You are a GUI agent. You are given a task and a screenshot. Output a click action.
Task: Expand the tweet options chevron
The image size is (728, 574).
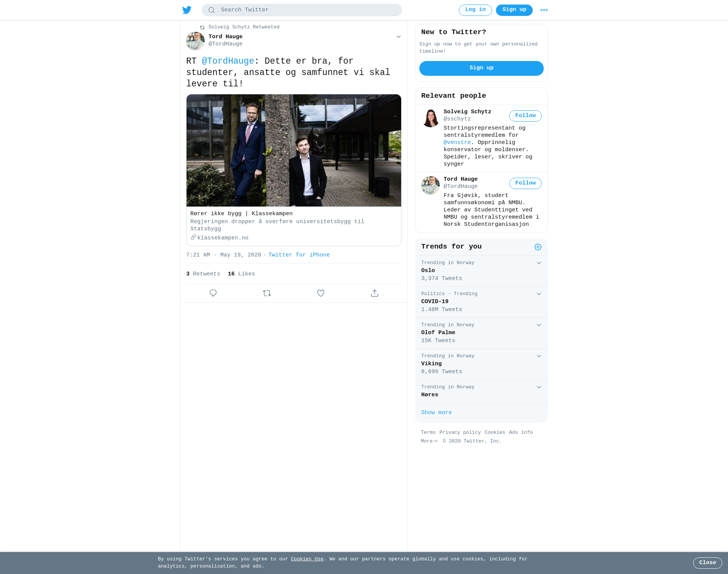(x=399, y=37)
